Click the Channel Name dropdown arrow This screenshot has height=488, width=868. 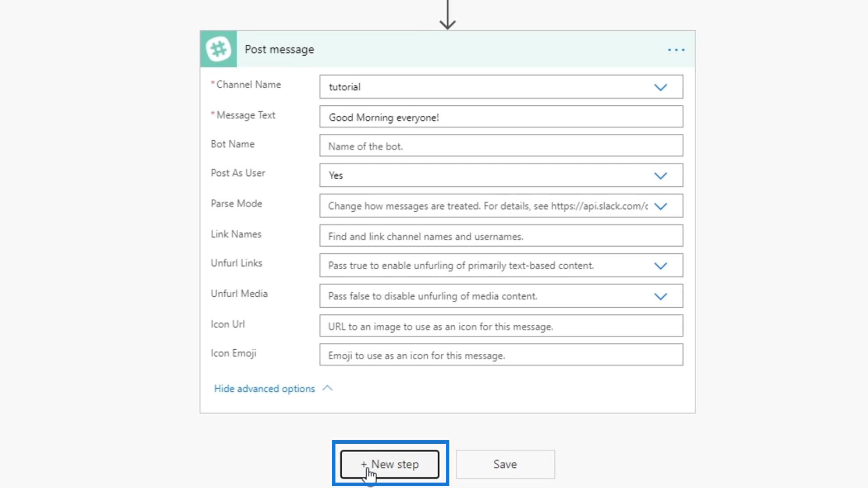pos(661,86)
